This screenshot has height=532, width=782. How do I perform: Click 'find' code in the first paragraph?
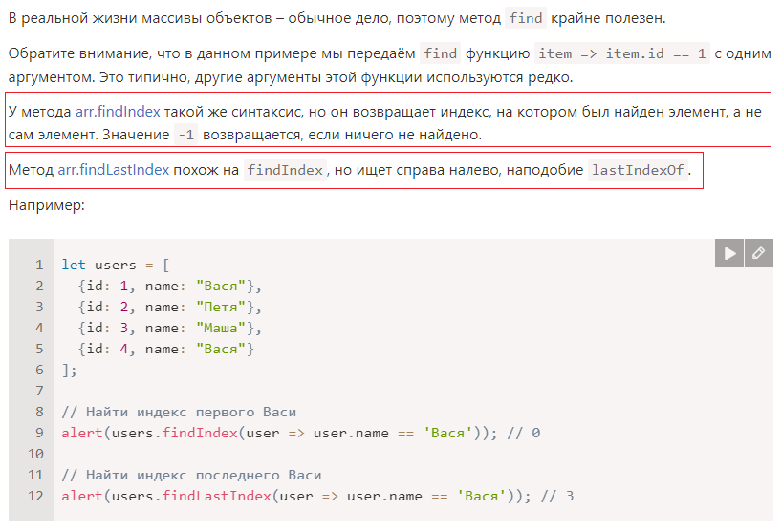[x=525, y=18]
